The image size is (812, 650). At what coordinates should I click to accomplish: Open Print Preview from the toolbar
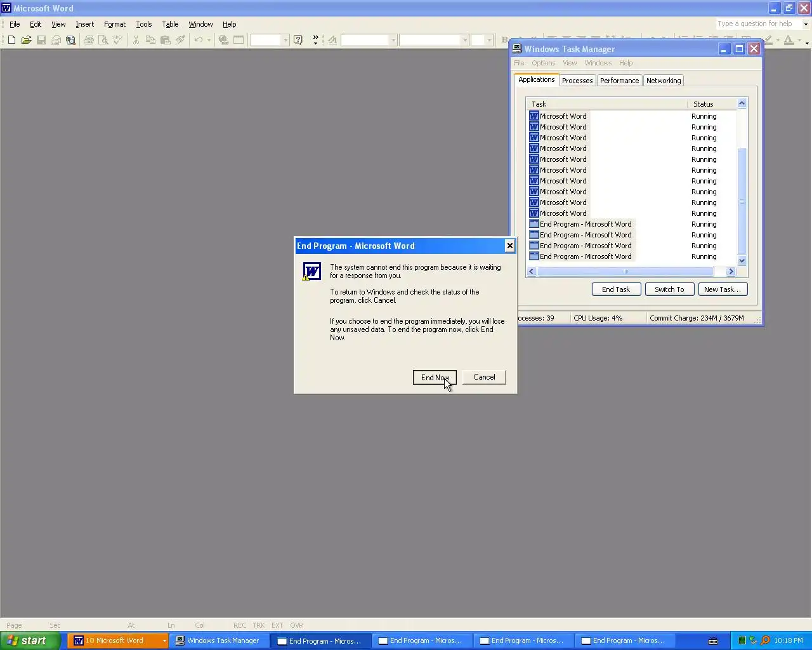(103, 40)
